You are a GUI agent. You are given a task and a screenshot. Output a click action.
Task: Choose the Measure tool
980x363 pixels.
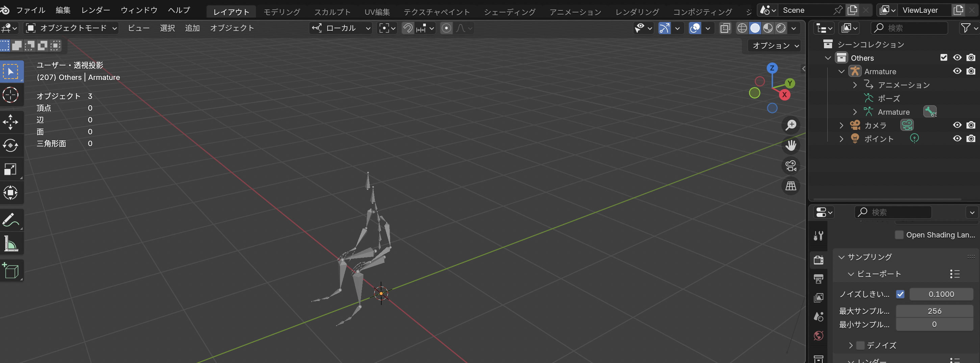click(10, 244)
